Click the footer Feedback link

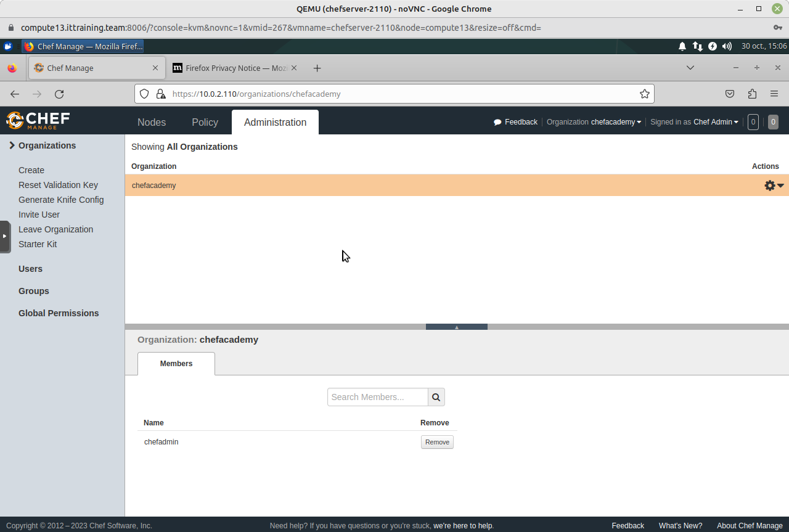628,526
